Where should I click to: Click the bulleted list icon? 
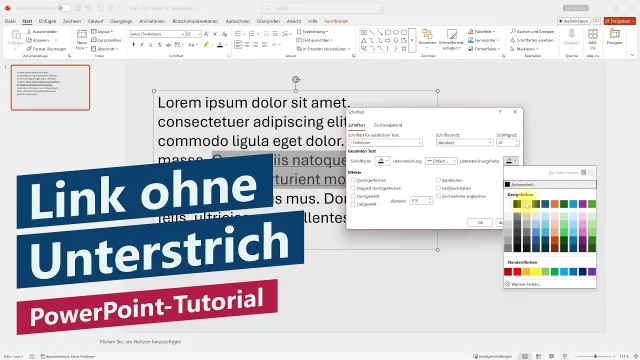click(238, 34)
